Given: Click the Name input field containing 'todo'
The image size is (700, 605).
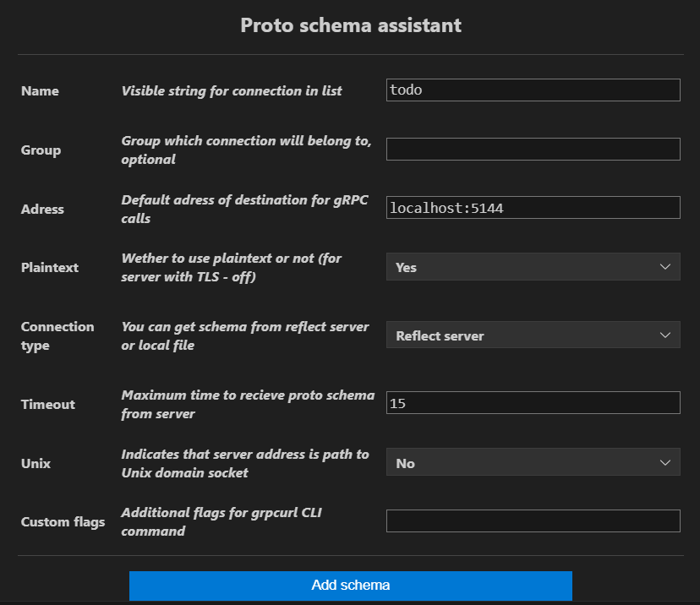Looking at the screenshot, I should (x=533, y=90).
